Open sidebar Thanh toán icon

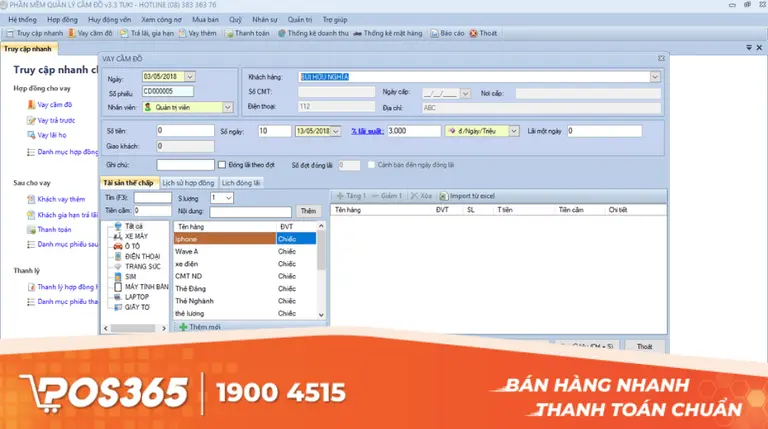point(31,229)
